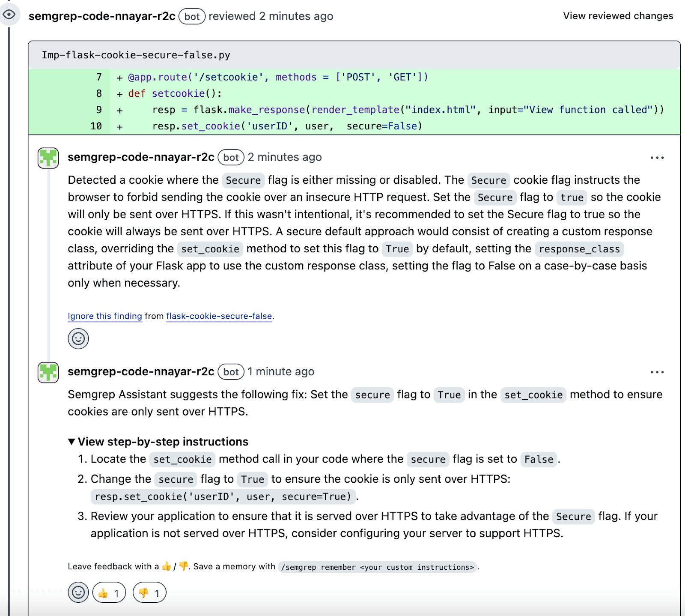685x616 pixels.
Task: Click the bot badge on first comment
Action: [231, 157]
